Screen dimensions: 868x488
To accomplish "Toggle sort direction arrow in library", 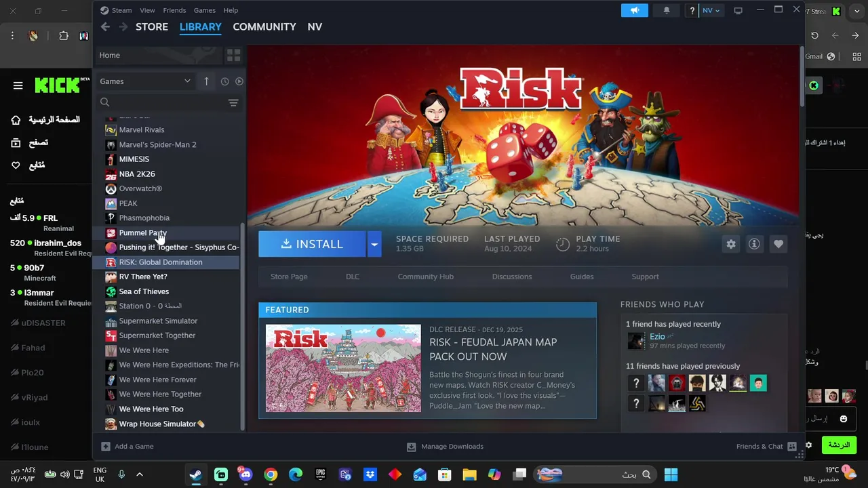I will click(x=206, y=81).
